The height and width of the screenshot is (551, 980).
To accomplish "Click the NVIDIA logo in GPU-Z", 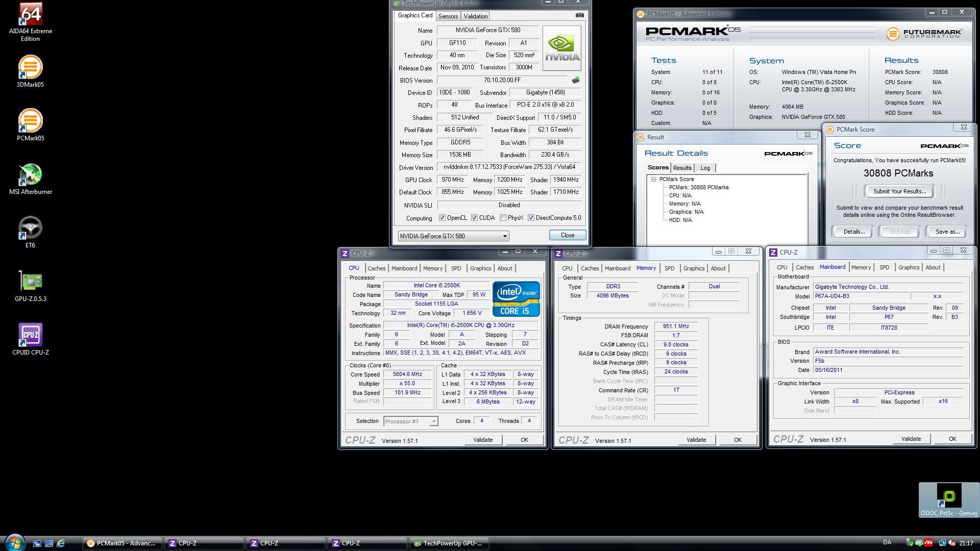I will [561, 48].
